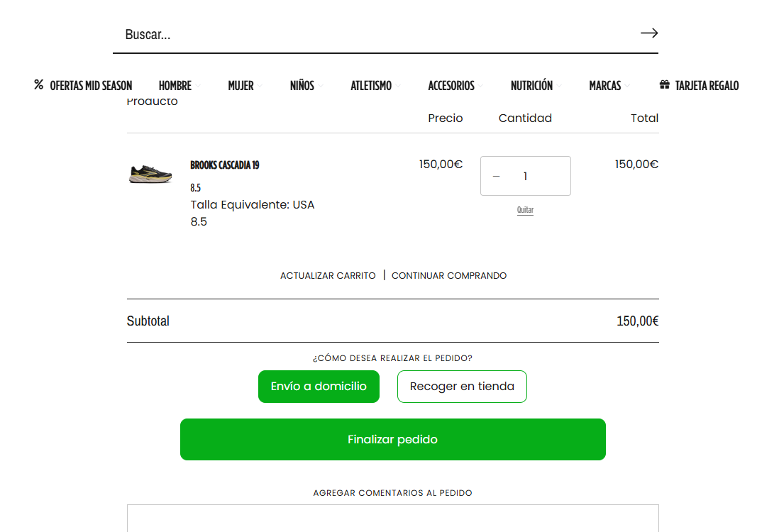779x532 pixels.
Task: Open the ACCESORIOS menu item
Action: [451, 86]
